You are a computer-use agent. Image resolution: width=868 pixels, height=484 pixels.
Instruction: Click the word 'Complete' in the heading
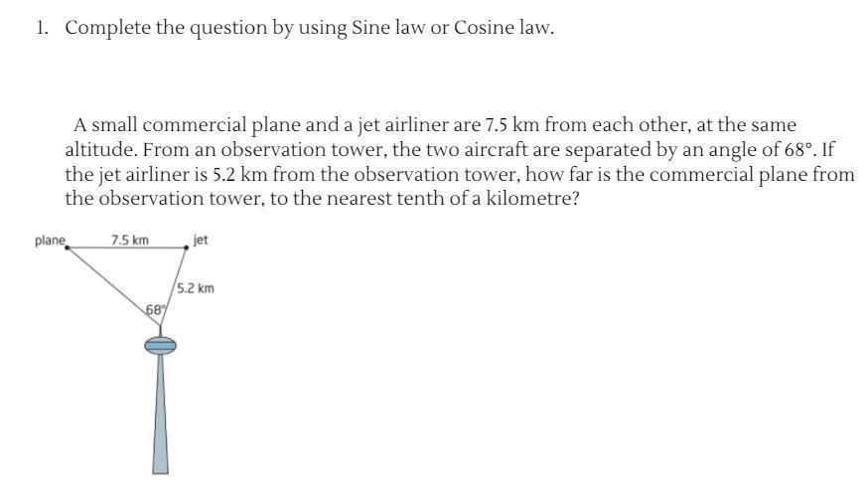tap(108, 28)
